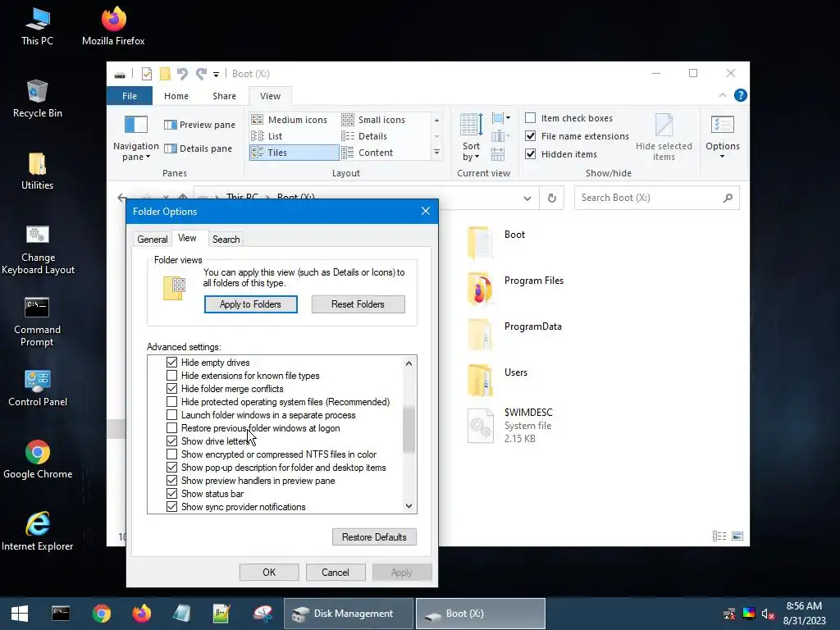Click the Reset Folders button
Image resolution: width=840 pixels, height=630 pixels.
[358, 304]
